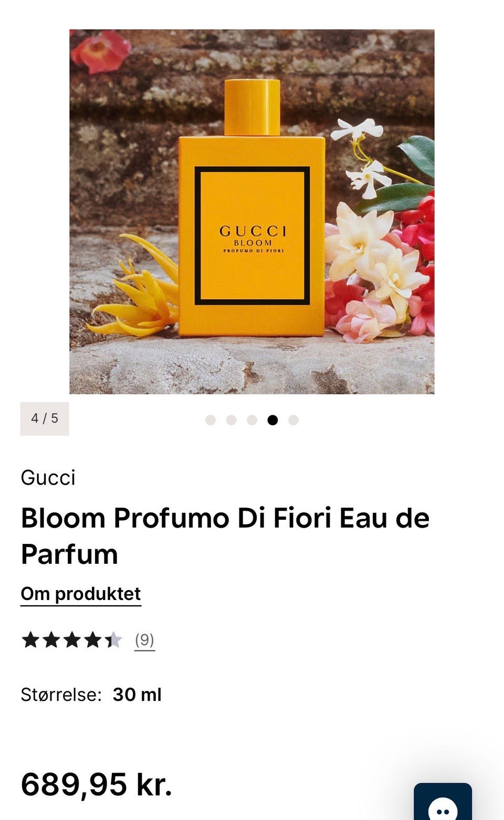
Task: Select the fifth carousel dot
Action: [x=293, y=420]
